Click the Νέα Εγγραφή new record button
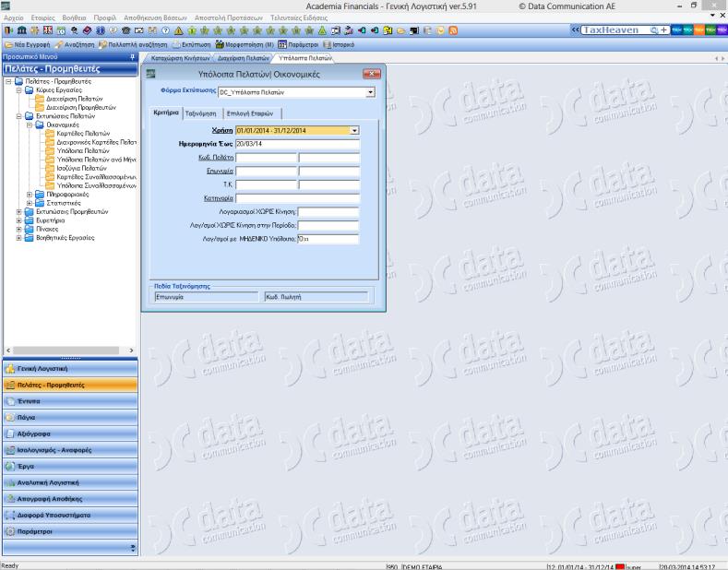This screenshot has height=570, width=728. tap(28, 44)
